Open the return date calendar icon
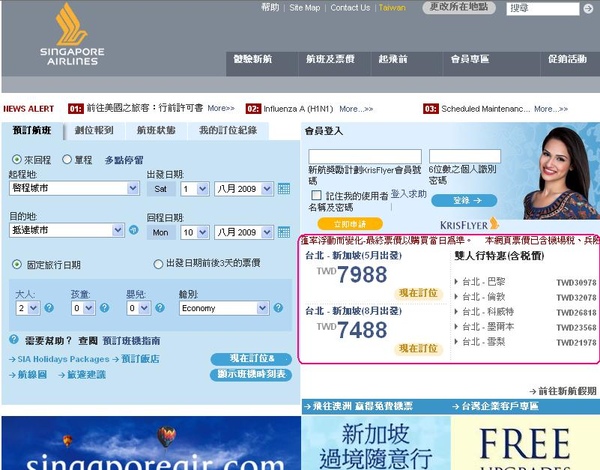600x470 pixels. coord(284,232)
